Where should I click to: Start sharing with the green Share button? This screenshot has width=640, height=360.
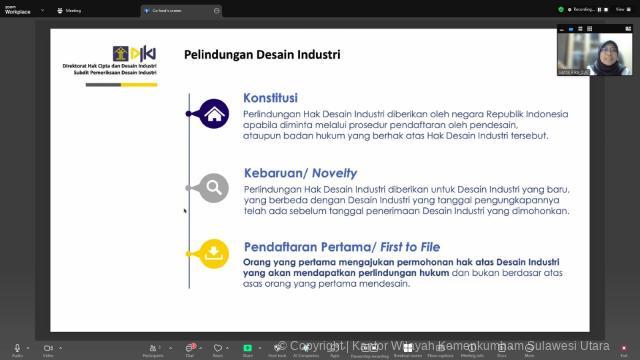[247, 348]
